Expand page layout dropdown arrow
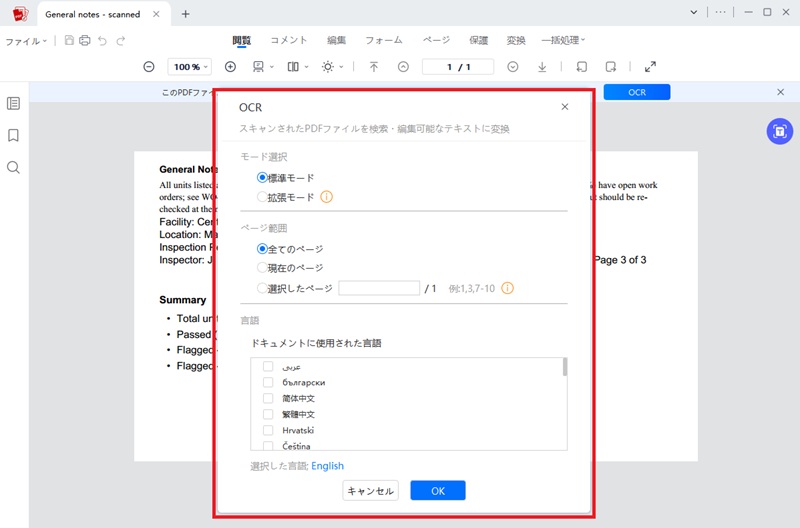800x528 pixels. pos(306,67)
